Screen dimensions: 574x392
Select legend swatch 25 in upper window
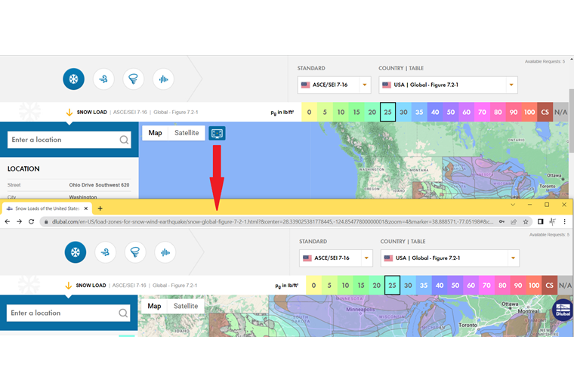(x=387, y=113)
